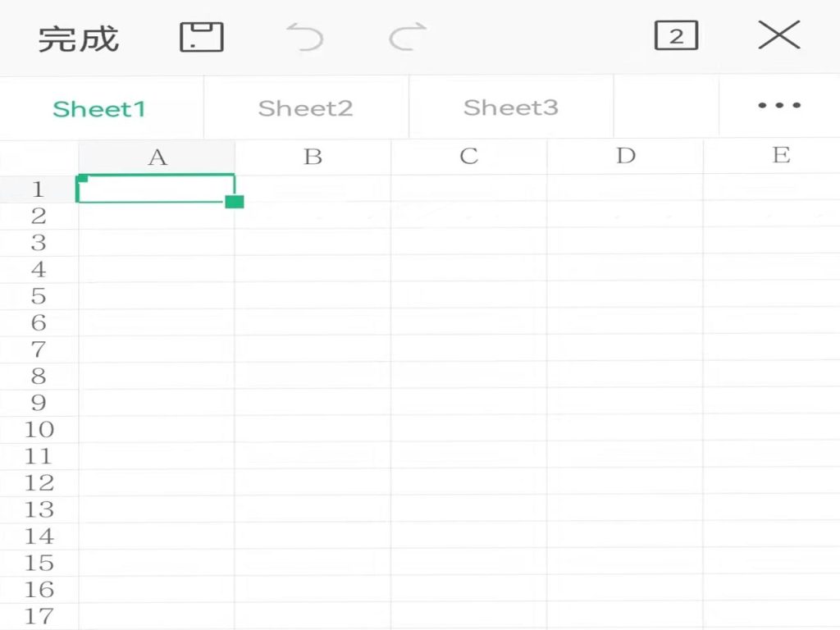Switch to the Sheet2 tab
The width and height of the screenshot is (840, 630).
pos(305,108)
